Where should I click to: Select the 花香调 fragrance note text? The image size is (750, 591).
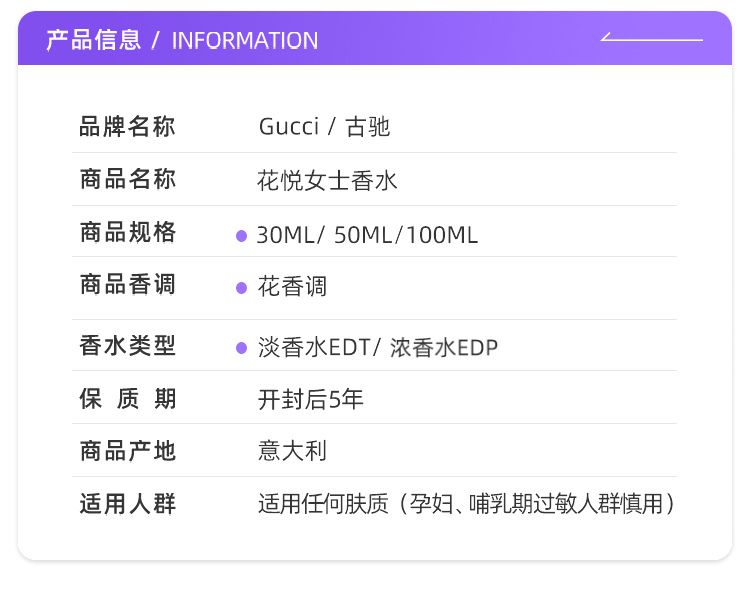(292, 288)
